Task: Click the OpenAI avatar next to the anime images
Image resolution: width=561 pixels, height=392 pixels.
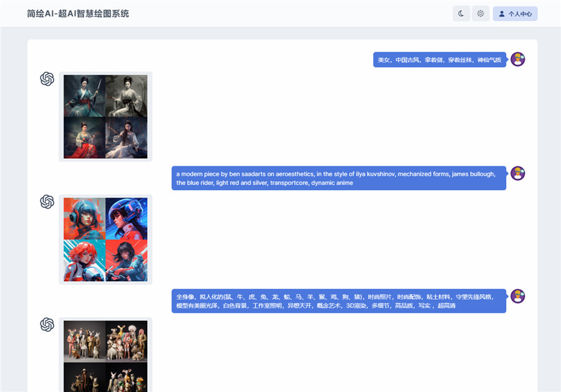Action: tap(47, 203)
